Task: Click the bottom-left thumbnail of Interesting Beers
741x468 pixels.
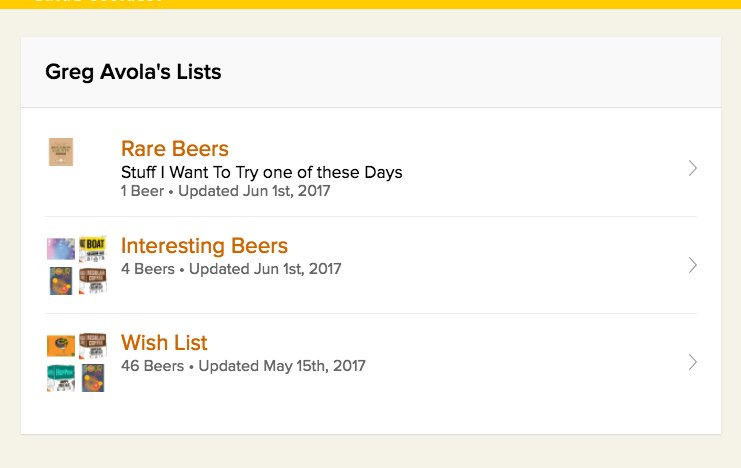Action: tap(61, 281)
